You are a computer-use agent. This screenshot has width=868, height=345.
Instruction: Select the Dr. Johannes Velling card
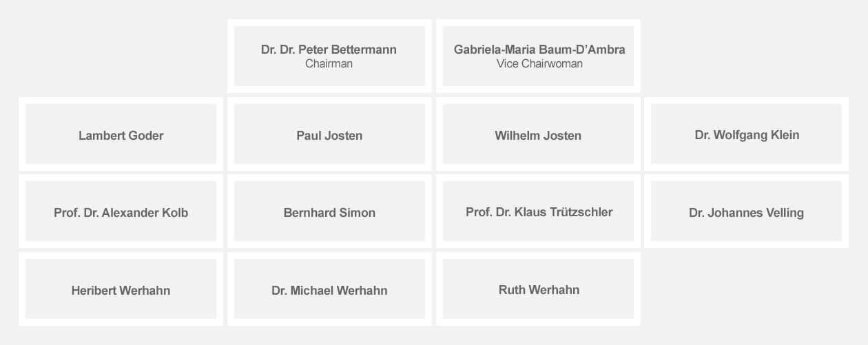pyautogui.click(x=747, y=211)
